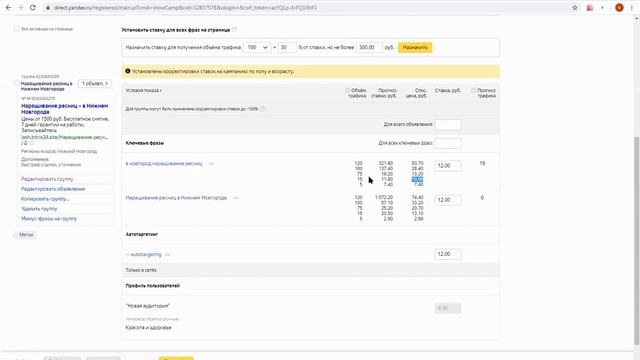This screenshot has height=360, width=640.
Task: Click the 'Красота и здоровье' interest text
Action: point(148,328)
